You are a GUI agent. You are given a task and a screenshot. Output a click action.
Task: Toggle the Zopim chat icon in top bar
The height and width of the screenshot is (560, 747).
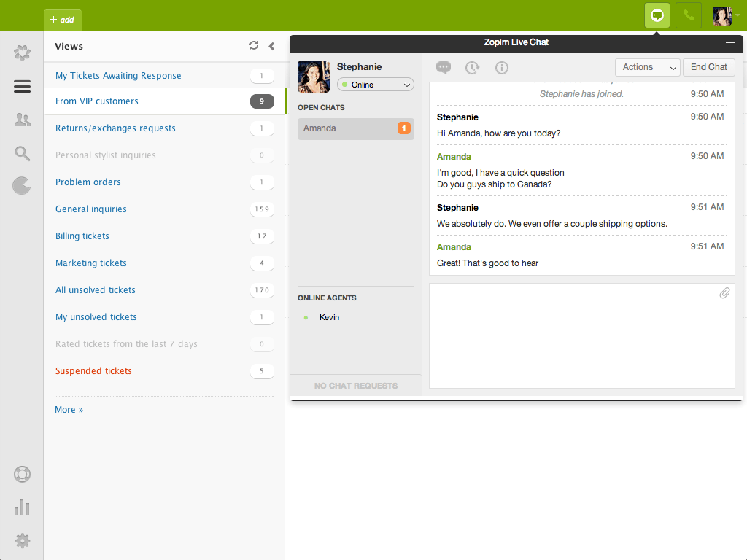coord(657,16)
